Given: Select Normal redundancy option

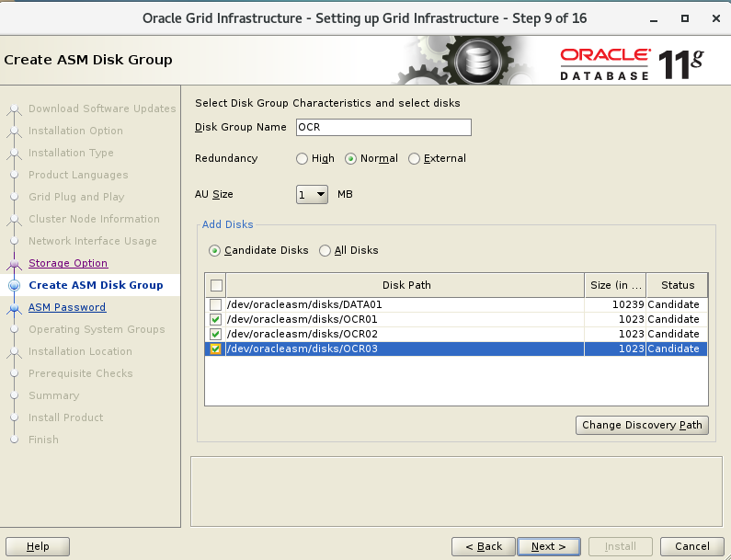Looking at the screenshot, I should pos(350,158).
